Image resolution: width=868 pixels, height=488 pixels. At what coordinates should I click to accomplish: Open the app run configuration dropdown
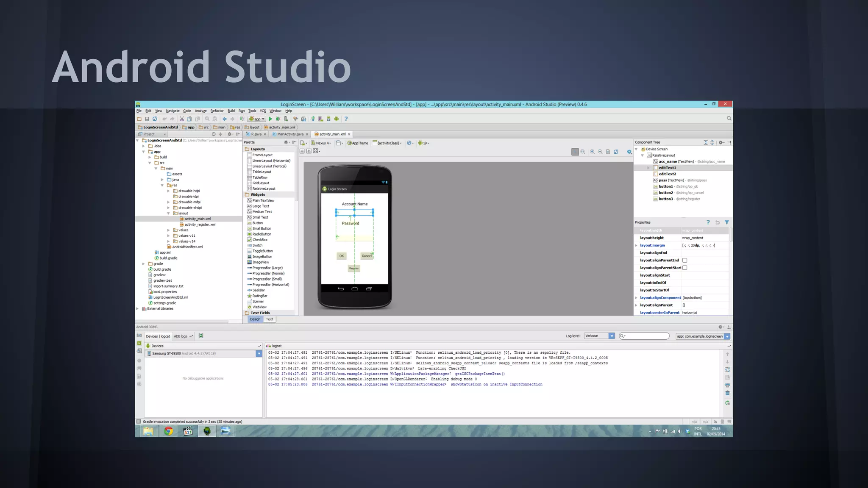pyautogui.click(x=257, y=119)
